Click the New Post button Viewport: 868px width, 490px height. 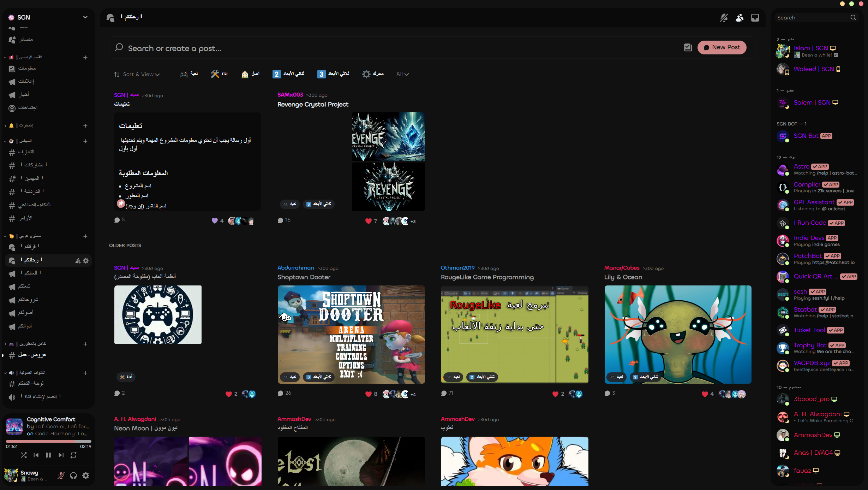[x=722, y=47]
